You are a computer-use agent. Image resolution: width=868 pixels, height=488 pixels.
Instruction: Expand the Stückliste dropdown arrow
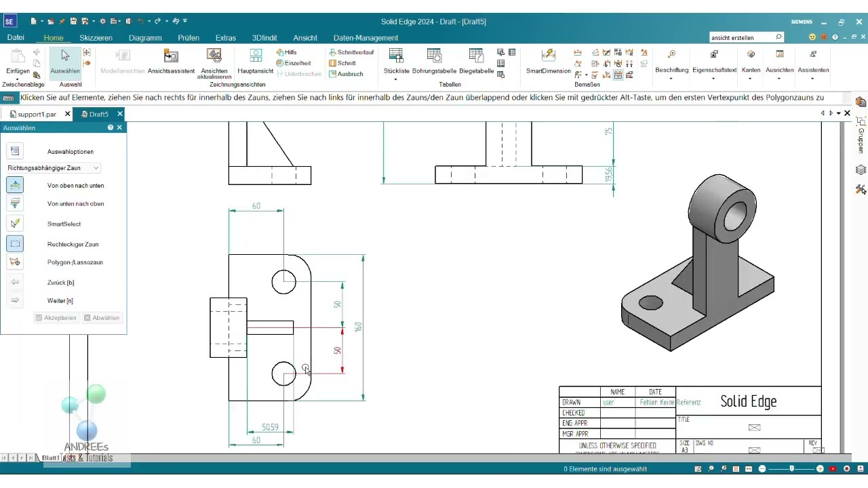click(396, 79)
